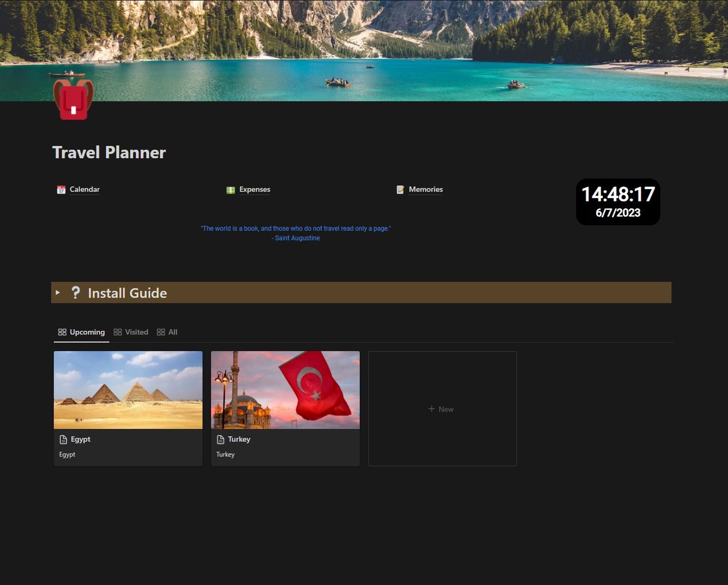Open the Calendar page link
The width and height of the screenshot is (728, 585).
point(85,189)
